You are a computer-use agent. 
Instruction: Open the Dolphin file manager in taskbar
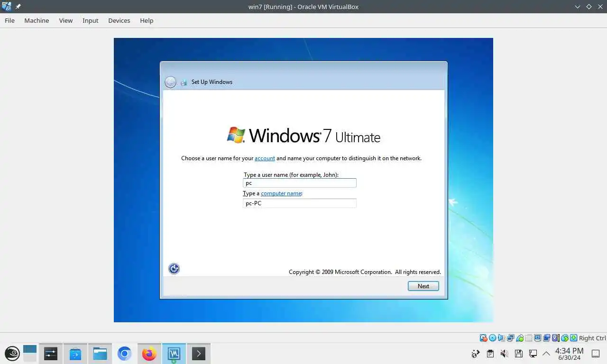click(100, 354)
